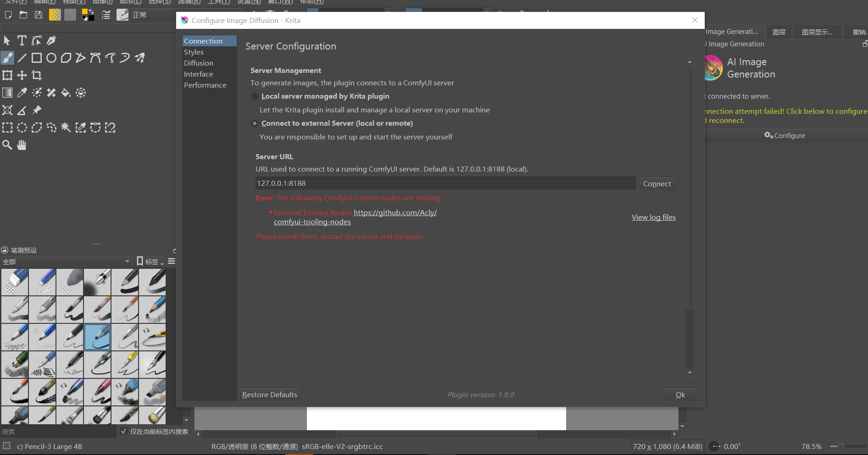Screen dimensions: 868x455
Task: Select the Crop tool
Action: (37, 75)
